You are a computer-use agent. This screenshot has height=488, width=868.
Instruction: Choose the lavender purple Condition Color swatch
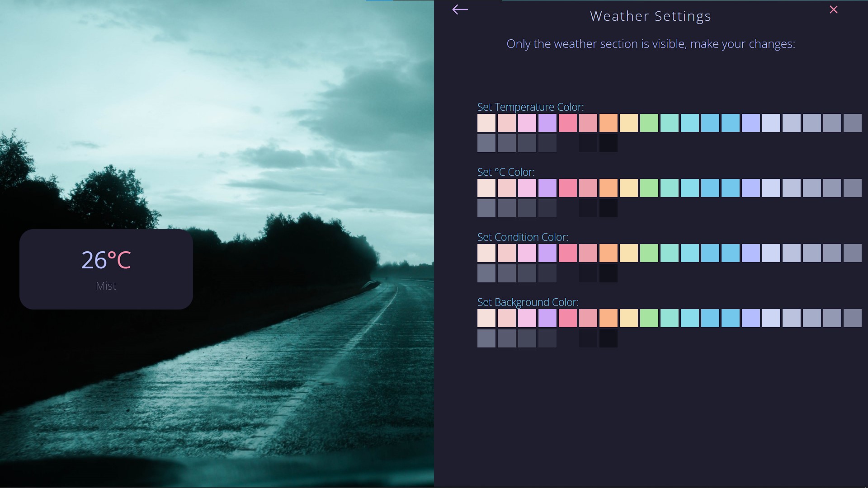547,253
